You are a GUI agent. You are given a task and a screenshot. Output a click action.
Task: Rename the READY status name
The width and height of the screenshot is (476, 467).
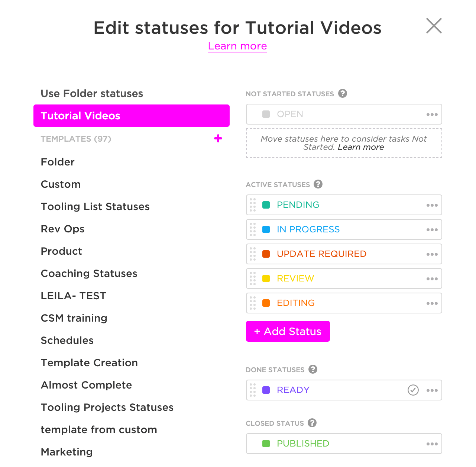tap(293, 390)
